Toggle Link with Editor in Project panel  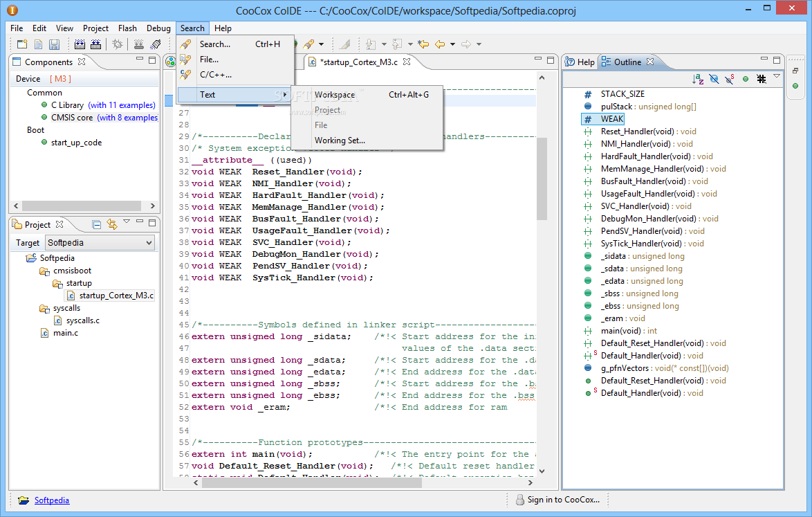(x=112, y=224)
